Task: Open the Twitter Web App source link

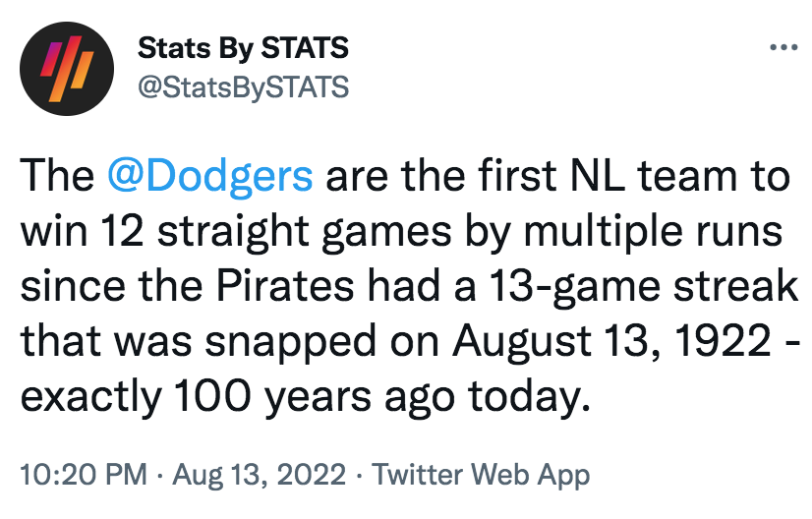Action: 481,476
